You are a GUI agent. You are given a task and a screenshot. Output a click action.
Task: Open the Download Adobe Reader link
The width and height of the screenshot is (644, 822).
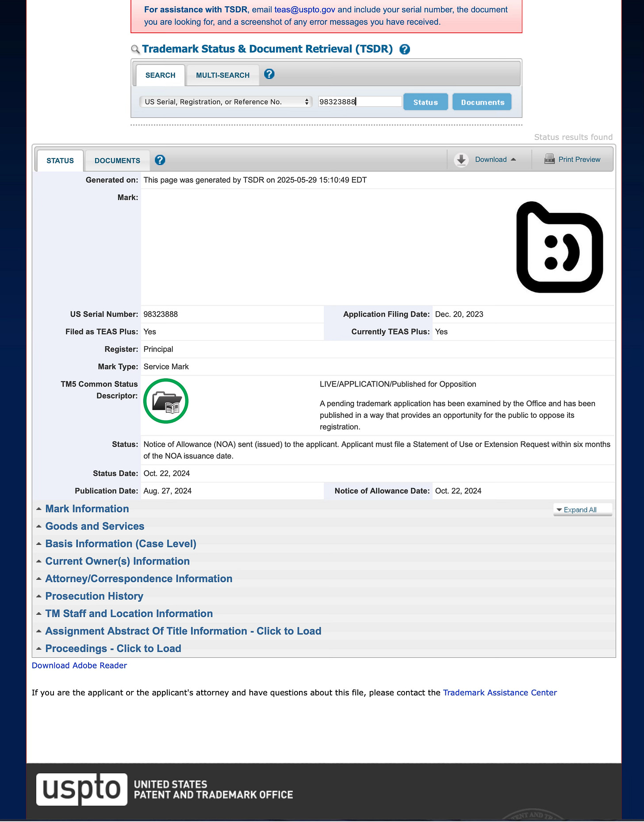point(79,665)
